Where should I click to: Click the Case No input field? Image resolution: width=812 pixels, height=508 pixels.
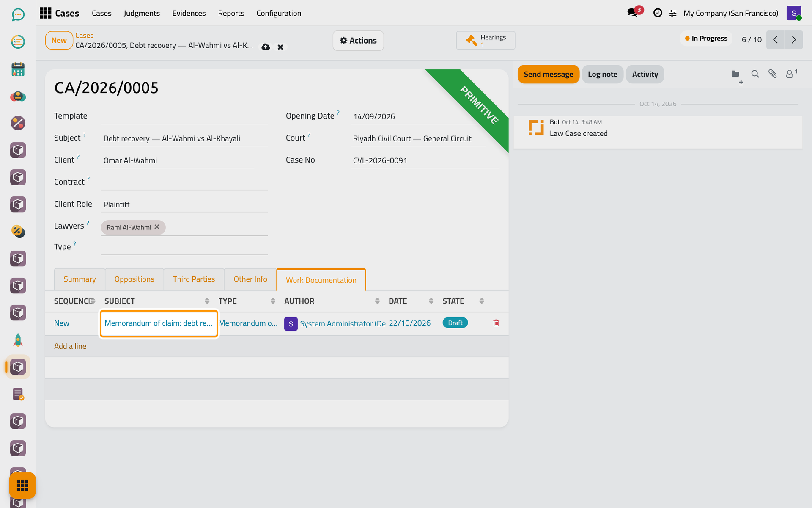(x=425, y=160)
